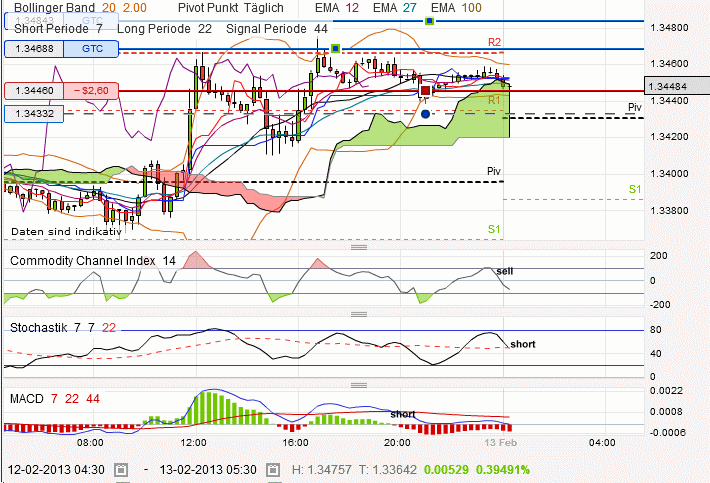Click the start date field 12-02-2013 04:30
710x483 pixels.
pos(56,470)
